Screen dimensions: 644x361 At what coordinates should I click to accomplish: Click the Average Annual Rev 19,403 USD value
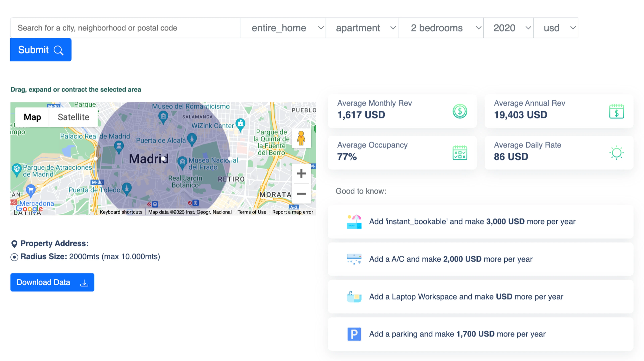click(x=521, y=115)
